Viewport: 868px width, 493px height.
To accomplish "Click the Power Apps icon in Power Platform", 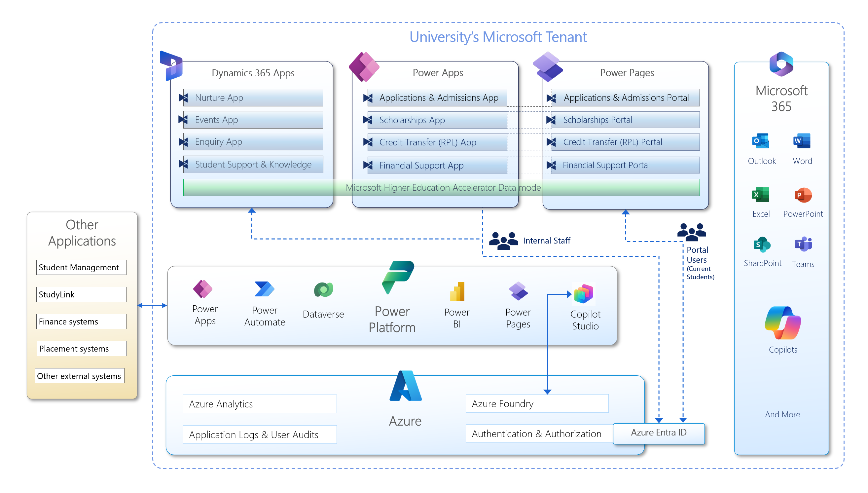I will (x=202, y=289).
